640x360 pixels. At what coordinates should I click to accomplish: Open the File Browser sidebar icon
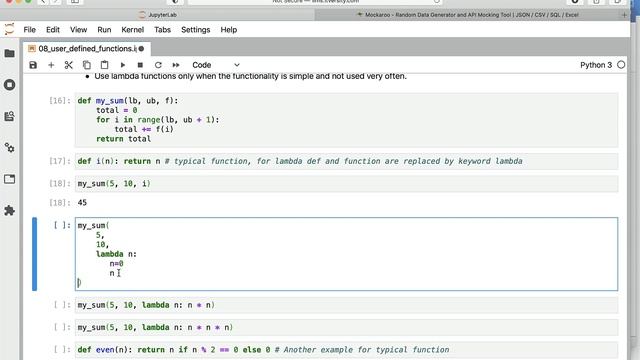[9, 53]
